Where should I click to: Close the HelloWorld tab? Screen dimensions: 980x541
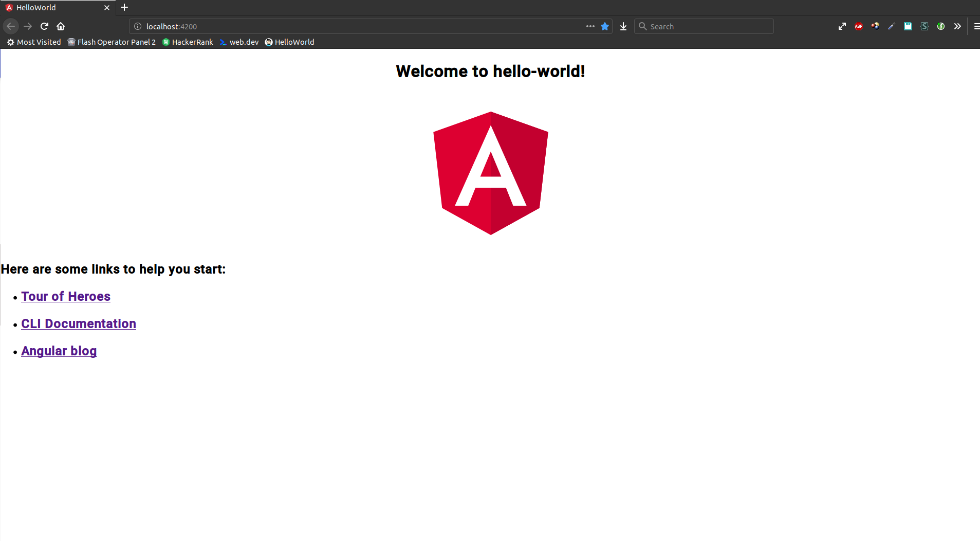(107, 8)
